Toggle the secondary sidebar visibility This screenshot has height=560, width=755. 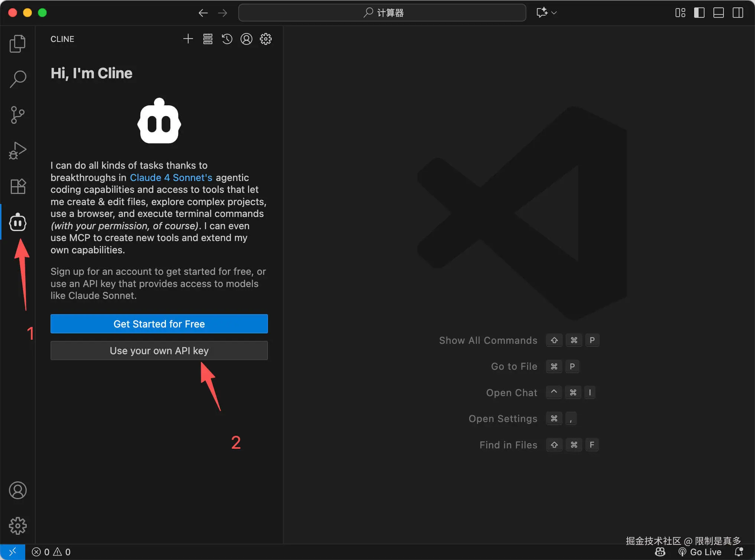point(738,12)
